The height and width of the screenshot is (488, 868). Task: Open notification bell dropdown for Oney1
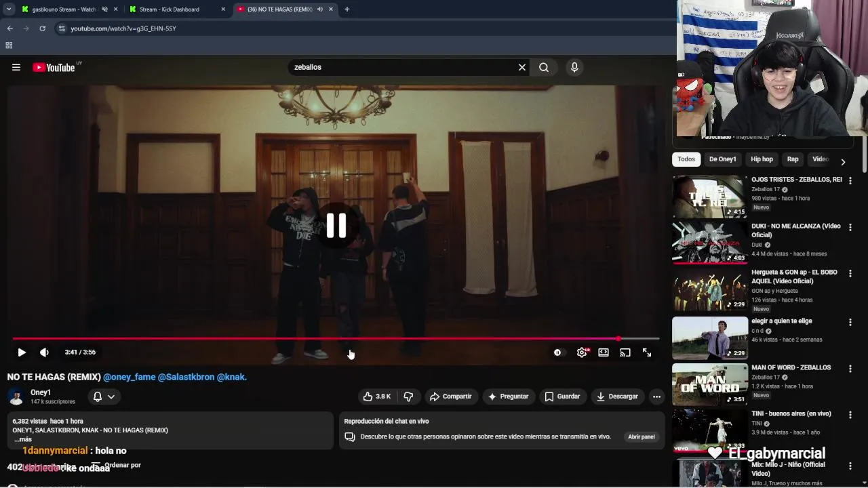pos(104,396)
